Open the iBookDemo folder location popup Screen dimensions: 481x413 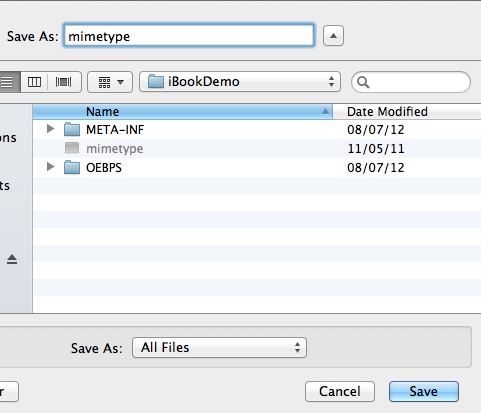coord(240,82)
